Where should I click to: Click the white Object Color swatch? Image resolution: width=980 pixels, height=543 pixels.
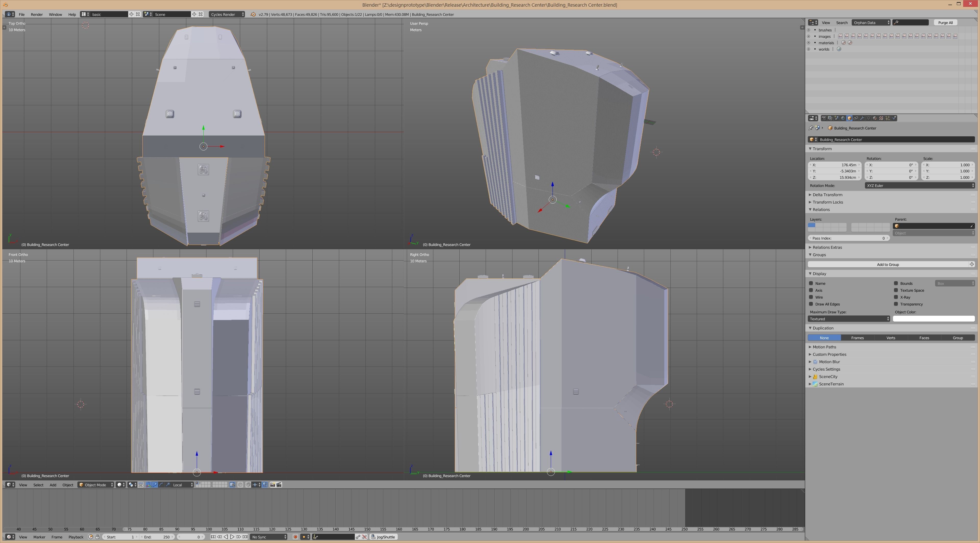(x=934, y=319)
